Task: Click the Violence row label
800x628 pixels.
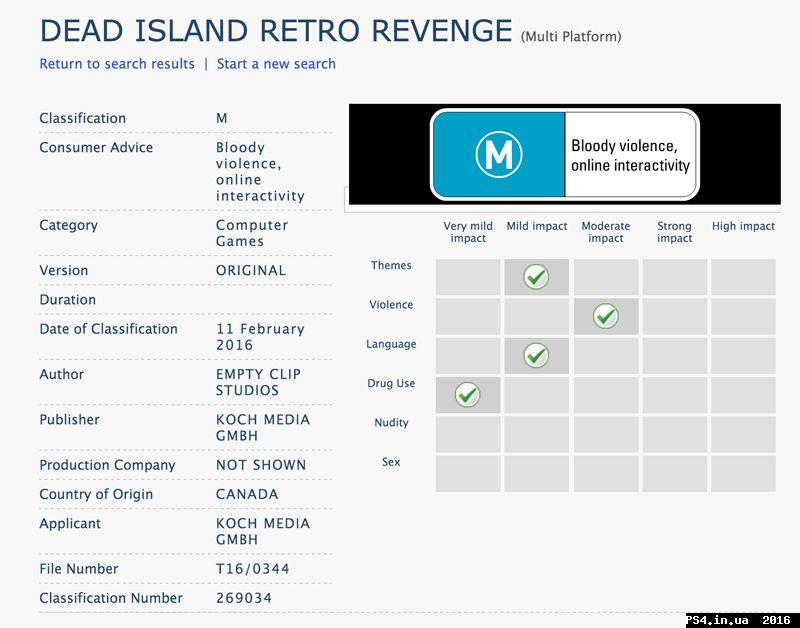Action: click(x=390, y=305)
